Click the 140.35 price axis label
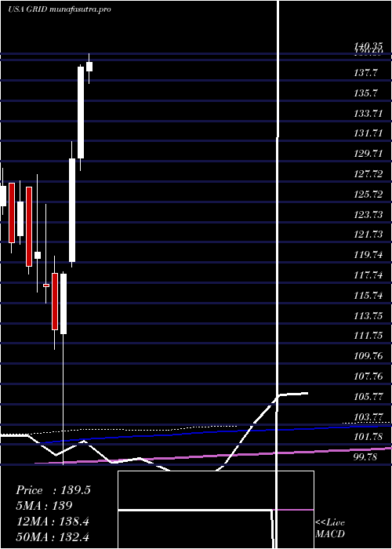This screenshot has width=392, height=549. (368, 45)
